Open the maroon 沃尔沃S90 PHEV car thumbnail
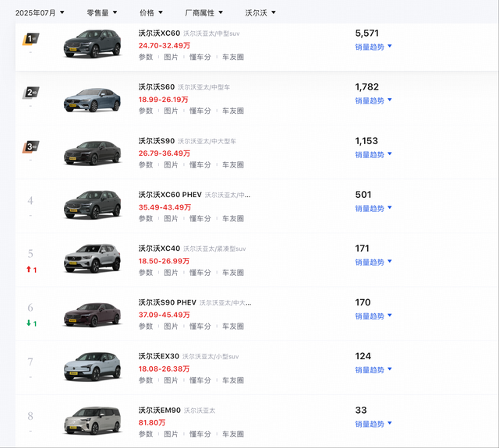The image size is (499, 448). [x=92, y=315]
